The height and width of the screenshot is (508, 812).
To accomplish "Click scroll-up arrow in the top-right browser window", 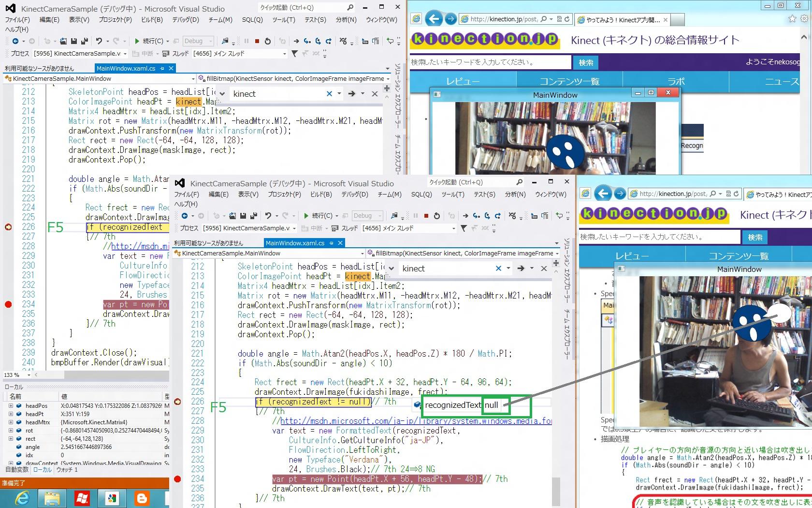I will [x=805, y=37].
